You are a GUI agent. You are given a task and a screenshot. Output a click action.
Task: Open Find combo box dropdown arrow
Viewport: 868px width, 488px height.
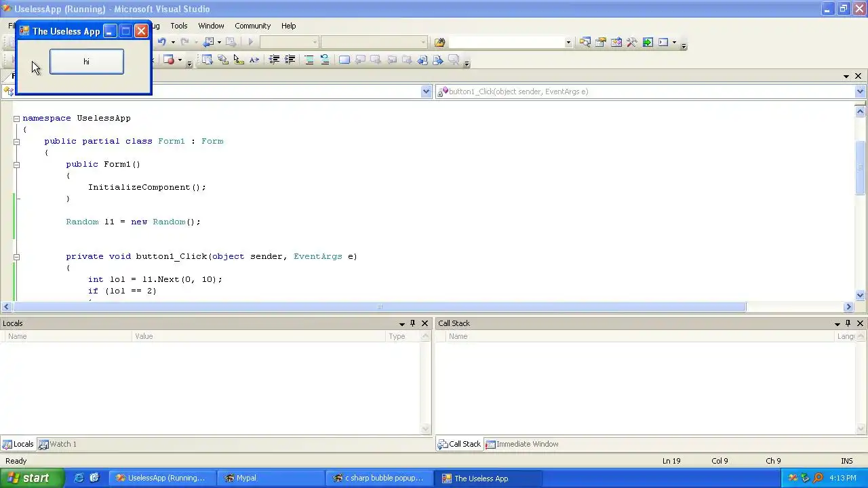point(568,42)
